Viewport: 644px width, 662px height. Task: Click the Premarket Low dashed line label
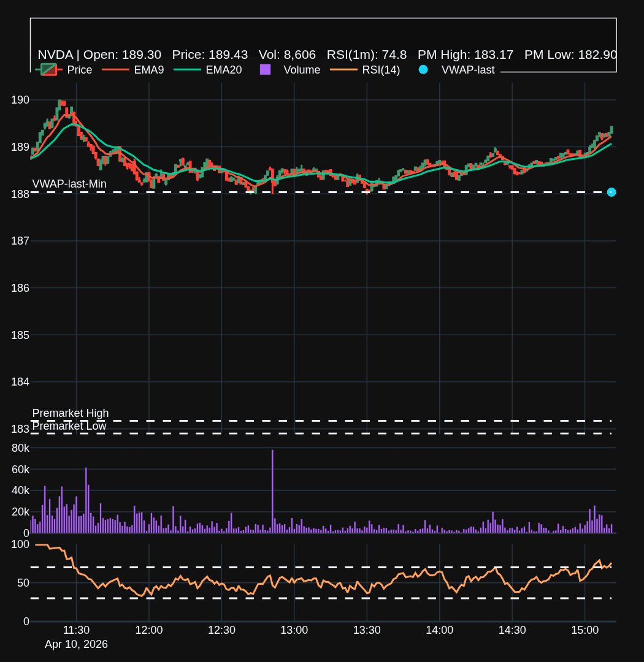(x=69, y=426)
